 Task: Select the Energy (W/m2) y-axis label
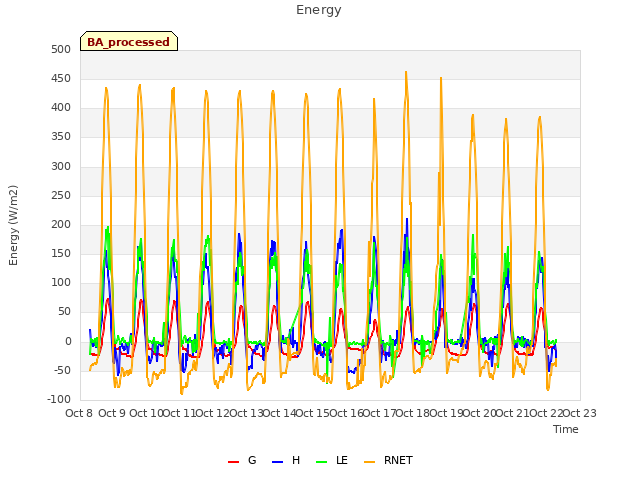pyautogui.click(x=13, y=225)
